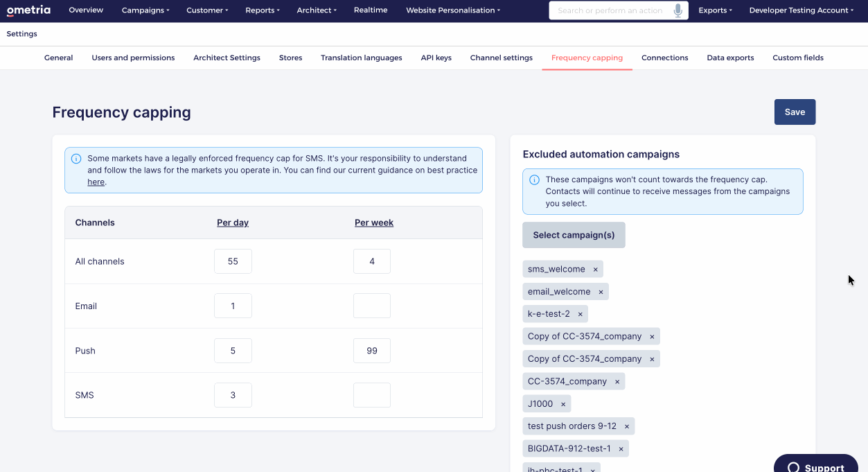Click the Channels column header
Viewport: 868px width, 472px height.
[x=95, y=223]
